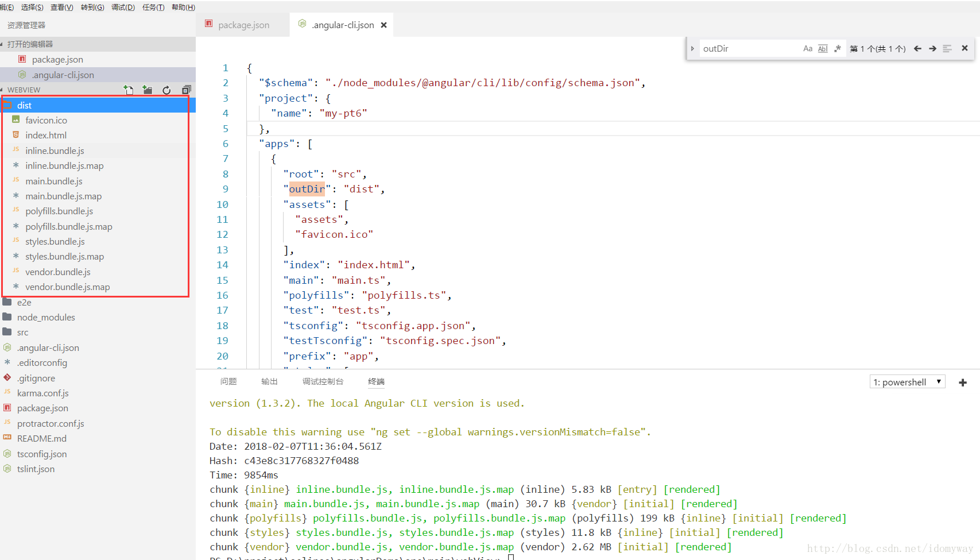The height and width of the screenshot is (560, 980).
Task: Open vendor.bundle.js file
Action: (98, 272)
